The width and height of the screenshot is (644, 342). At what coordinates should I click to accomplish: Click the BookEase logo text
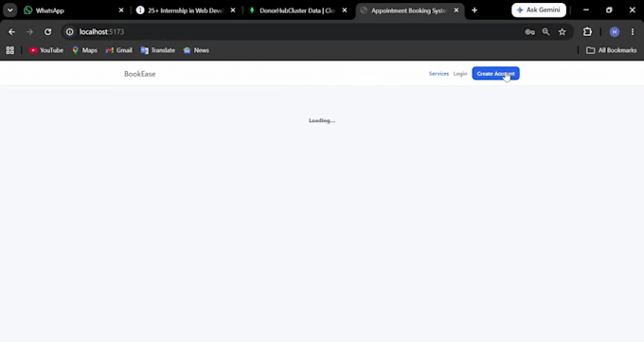(x=139, y=74)
